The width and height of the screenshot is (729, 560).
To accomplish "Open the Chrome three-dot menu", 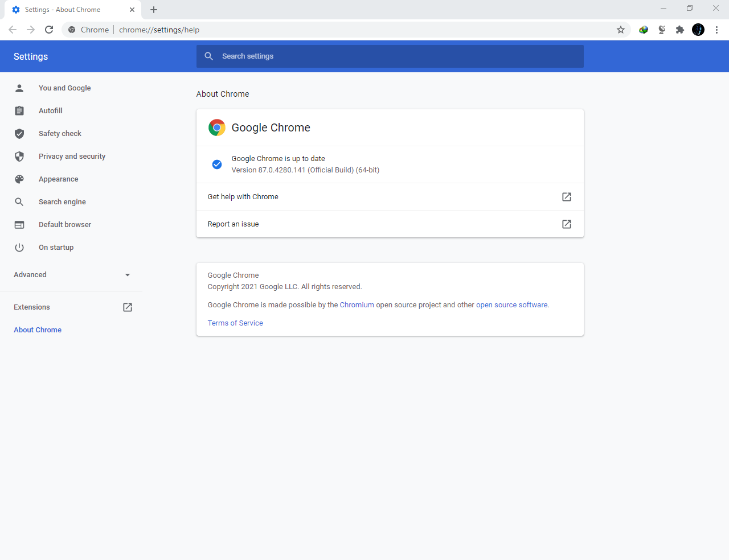I will [716, 30].
